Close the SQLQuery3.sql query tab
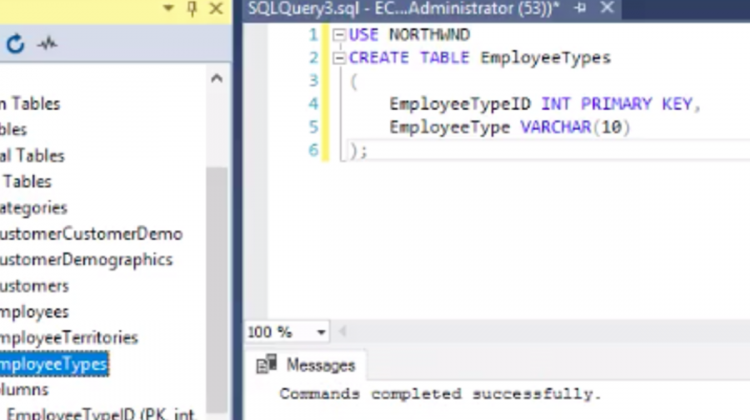This screenshot has height=420, width=750. 605,8
